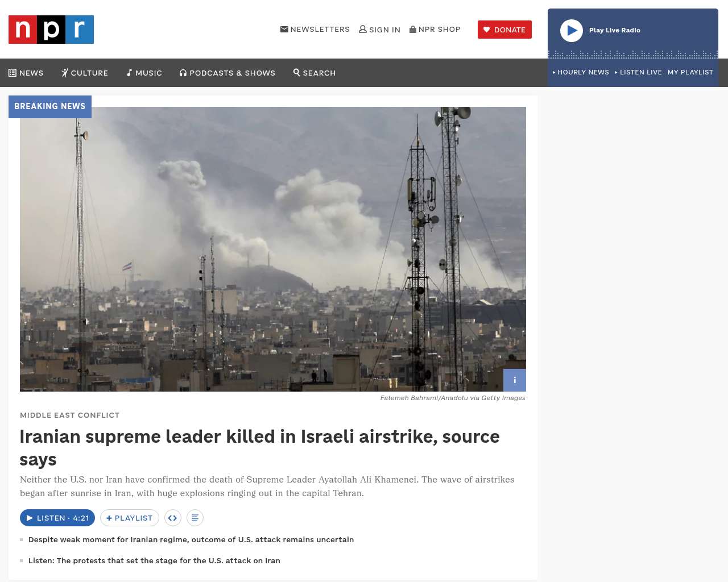This screenshot has width=728, height=582.
Task: Toggle the image caption info icon
Action: coord(515,380)
